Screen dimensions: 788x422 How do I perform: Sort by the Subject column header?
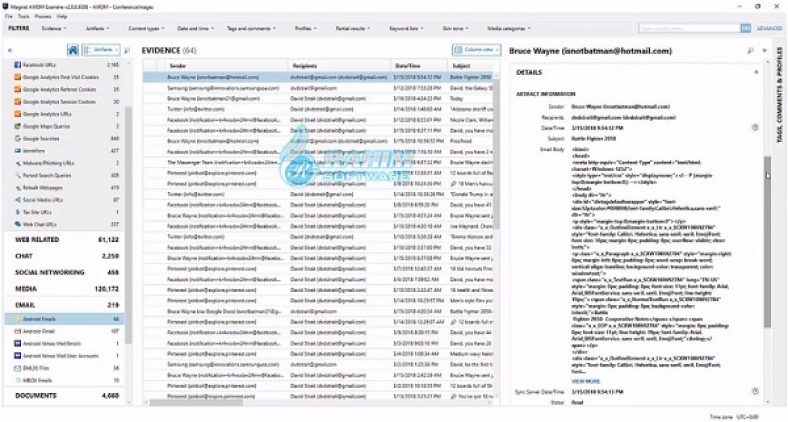point(471,66)
